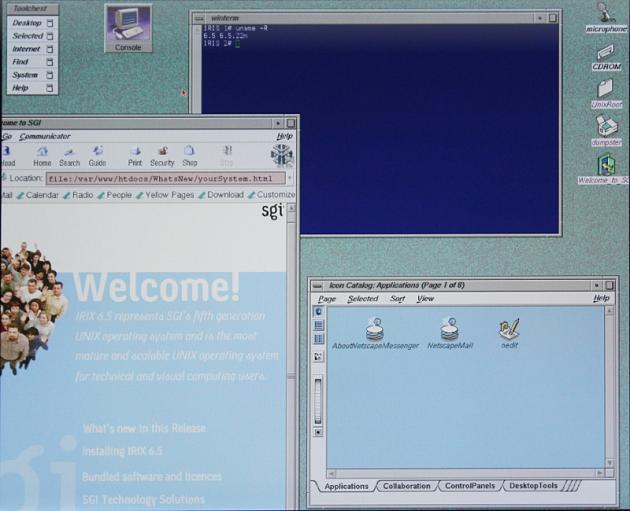Click the Stop toolbar icon in Netscape
The image size is (630, 511).
[227, 156]
